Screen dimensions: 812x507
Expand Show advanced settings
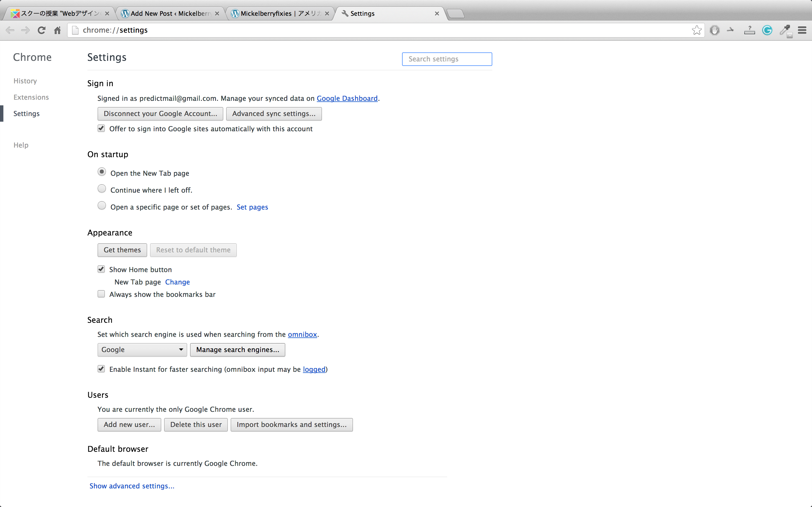pyautogui.click(x=132, y=486)
